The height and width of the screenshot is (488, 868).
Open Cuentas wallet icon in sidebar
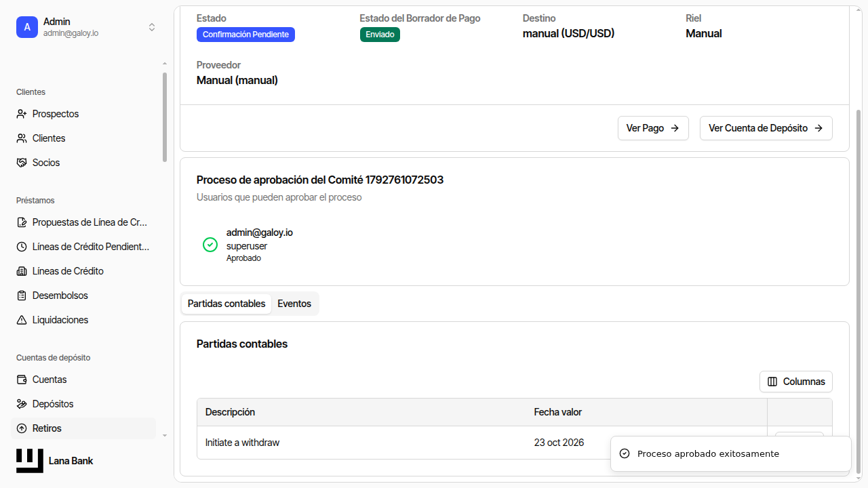(22, 380)
